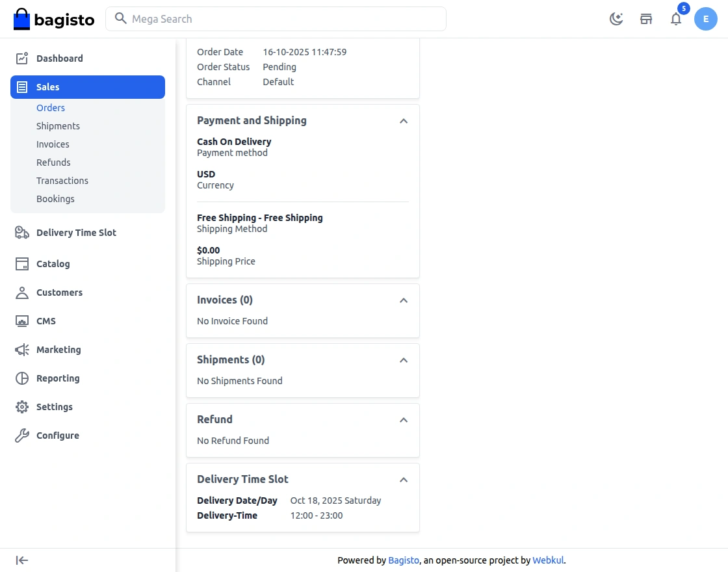This screenshot has height=572, width=728.
Task: Open the storefront shop icon
Action: (646, 19)
